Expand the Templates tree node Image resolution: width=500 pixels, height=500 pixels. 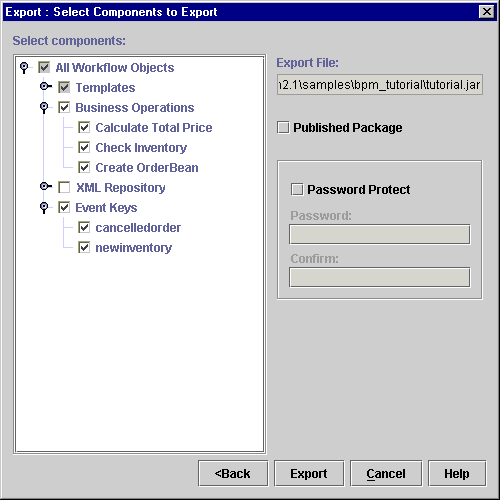[x=45, y=87]
